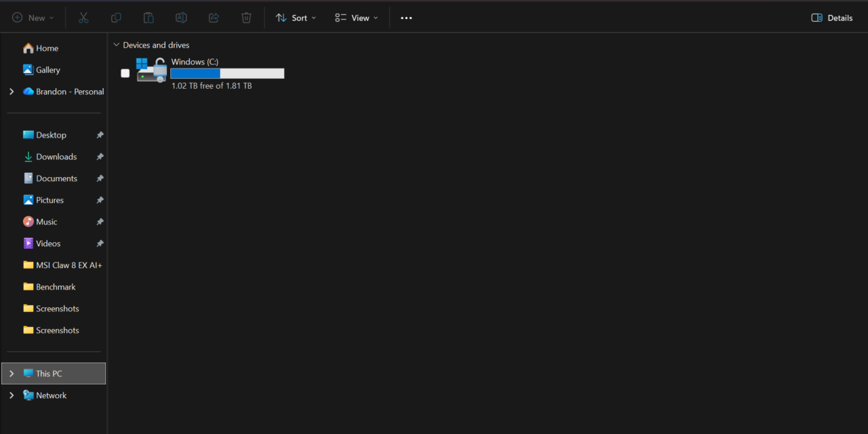Viewport: 868px width, 434px height.
Task: Click the 1.02 TB free of 1.81 TB text
Action: pos(212,85)
